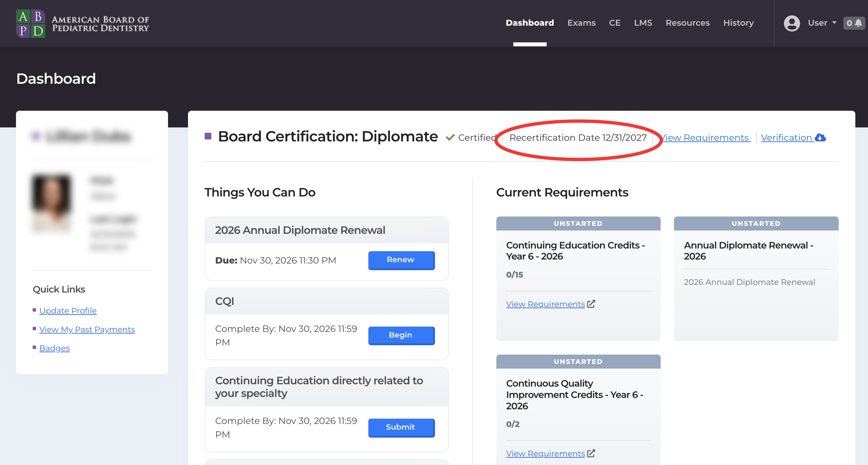Submit Continuing Education related to specialty

(x=401, y=427)
